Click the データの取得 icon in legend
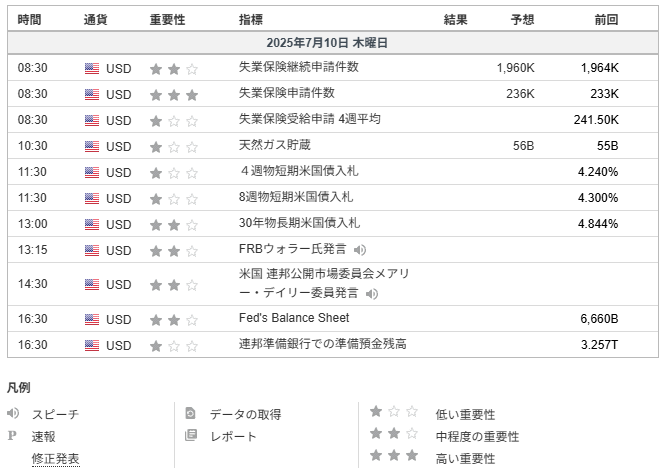Viewport: 663px width, 469px height. point(191,413)
